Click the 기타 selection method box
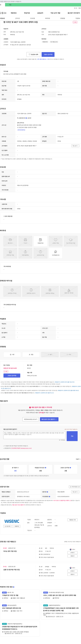The width and height of the screenshot is (81, 644). pos(69,355)
